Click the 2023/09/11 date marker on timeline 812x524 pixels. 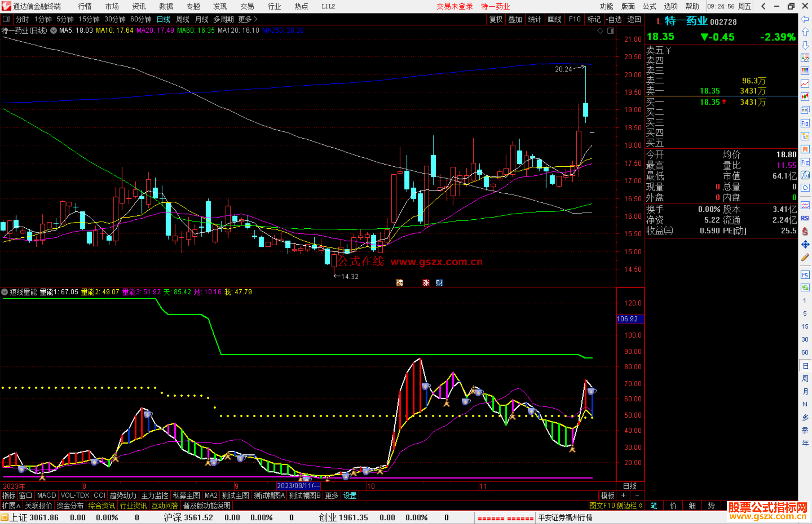[298, 486]
